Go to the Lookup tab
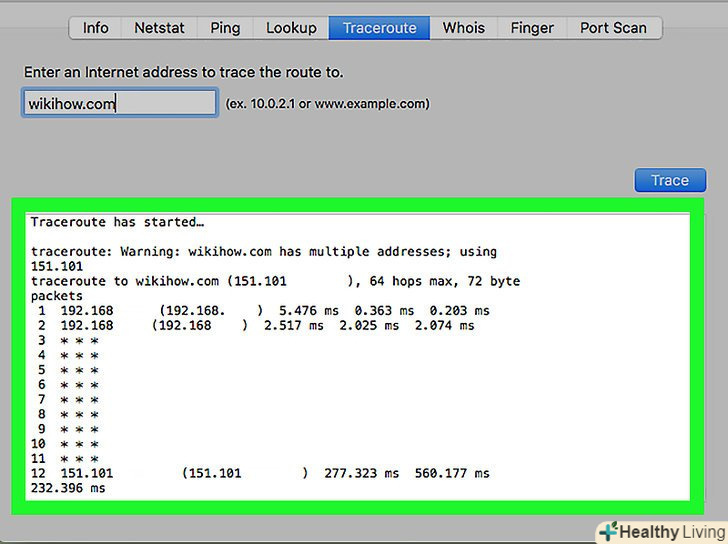The image size is (728, 544). point(291,28)
